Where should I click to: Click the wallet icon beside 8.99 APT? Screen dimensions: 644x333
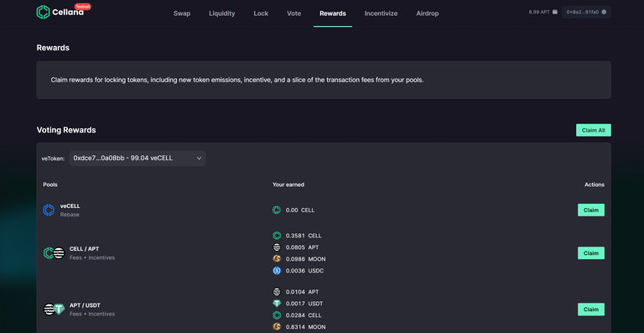tap(555, 12)
